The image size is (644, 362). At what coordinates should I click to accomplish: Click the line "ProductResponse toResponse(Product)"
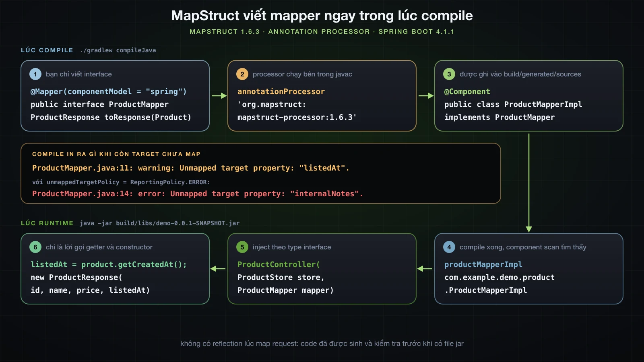[111, 117]
